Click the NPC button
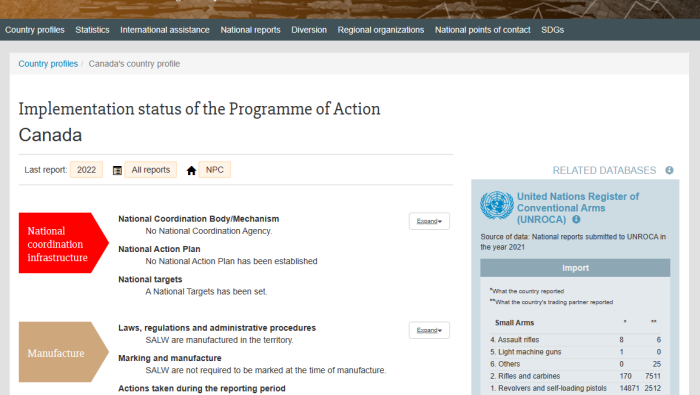Screen dimensions: 700x395 (x=215, y=170)
